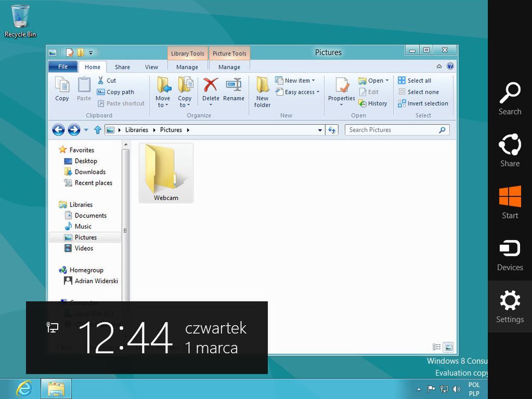
Task: Customize Quick Access Toolbar dropdown arrow
Action: tap(91, 53)
